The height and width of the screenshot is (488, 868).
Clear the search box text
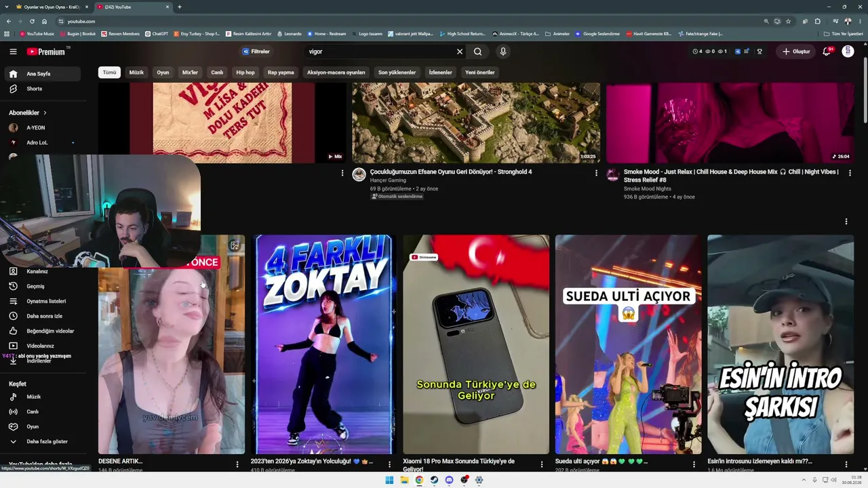[x=459, y=52]
